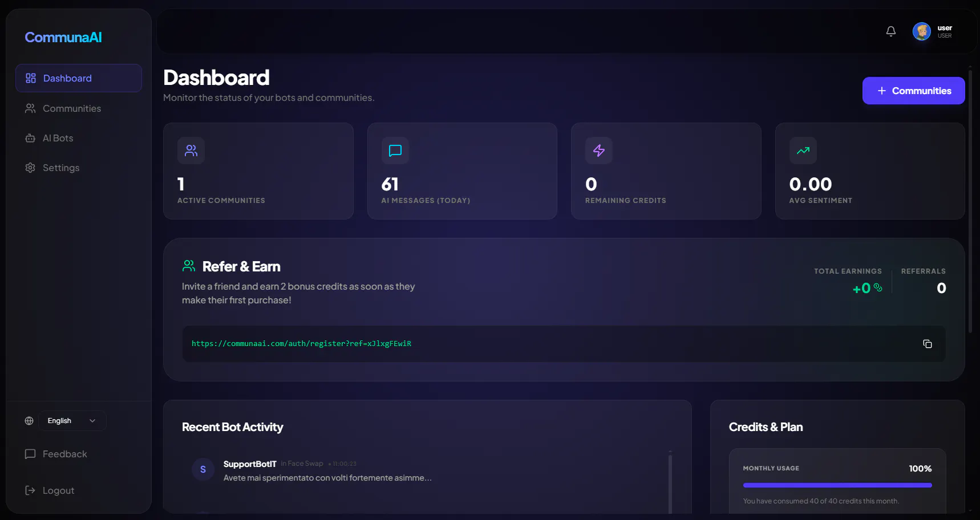Click the globe language icon
This screenshot has width=980, height=520.
29,421
